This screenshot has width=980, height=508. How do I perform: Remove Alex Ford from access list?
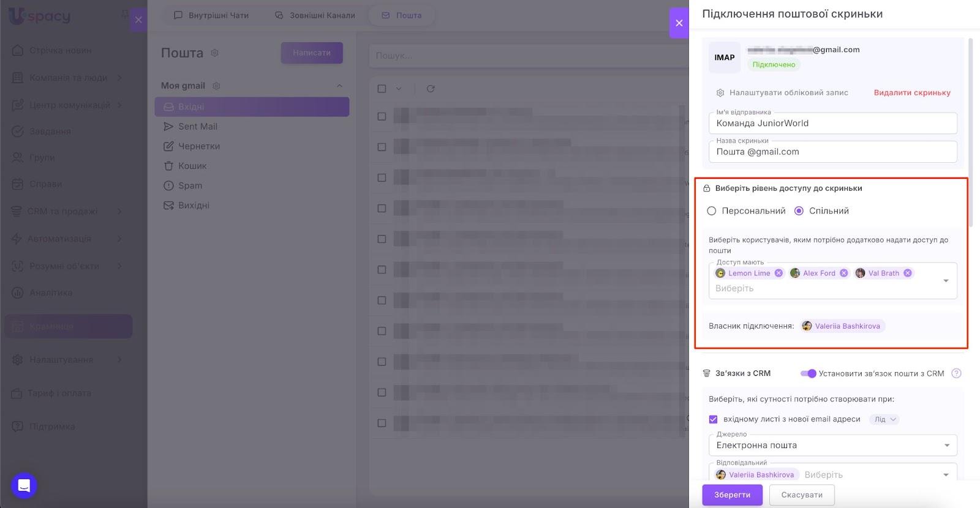(843, 273)
